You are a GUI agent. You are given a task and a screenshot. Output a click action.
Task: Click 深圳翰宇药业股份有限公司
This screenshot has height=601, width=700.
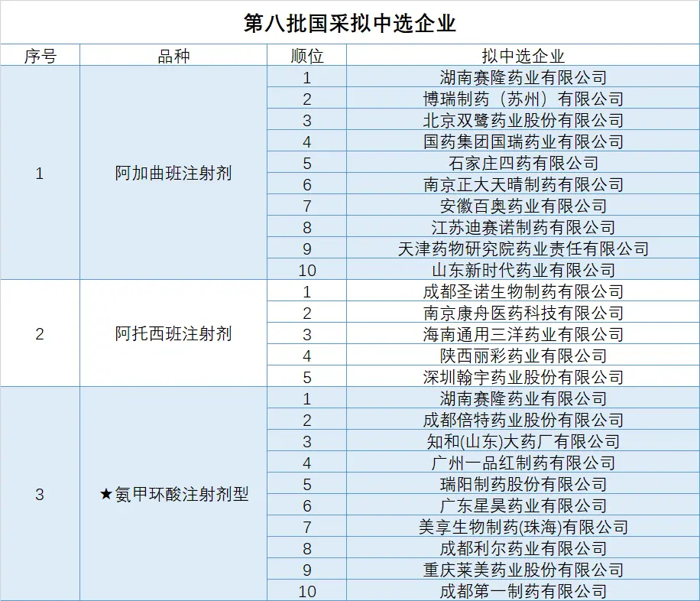coord(523,378)
